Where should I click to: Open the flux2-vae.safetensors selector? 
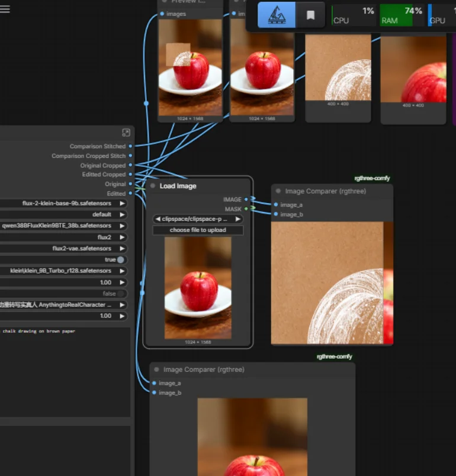pos(63,248)
